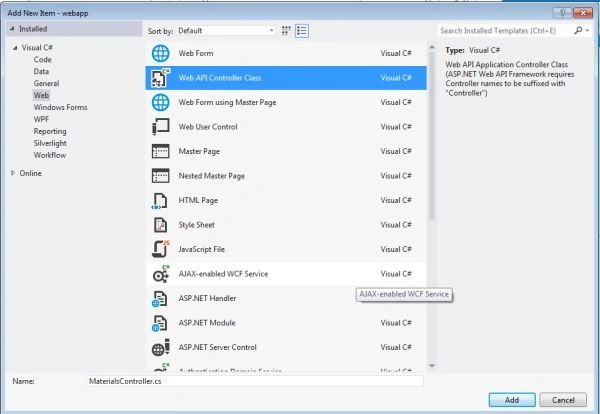Select the Code category
The height and width of the screenshot is (414, 600).
coord(42,59)
